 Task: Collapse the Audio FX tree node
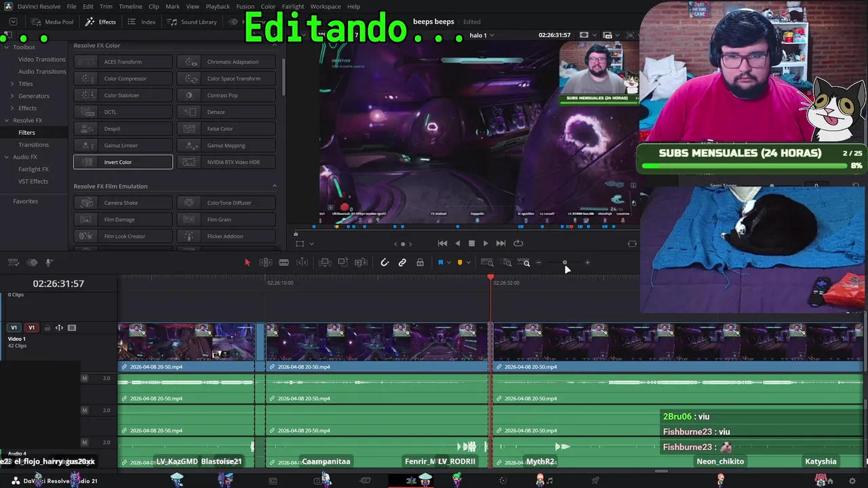[x=6, y=157]
